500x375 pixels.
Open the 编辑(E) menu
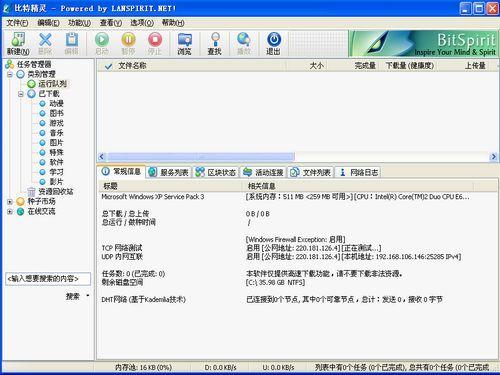(48, 23)
